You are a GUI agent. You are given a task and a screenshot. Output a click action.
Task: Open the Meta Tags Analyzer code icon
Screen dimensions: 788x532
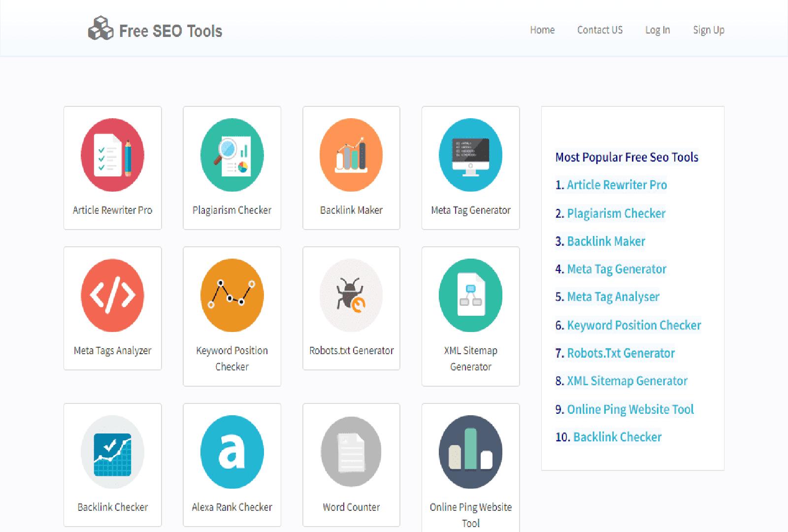[x=112, y=296]
